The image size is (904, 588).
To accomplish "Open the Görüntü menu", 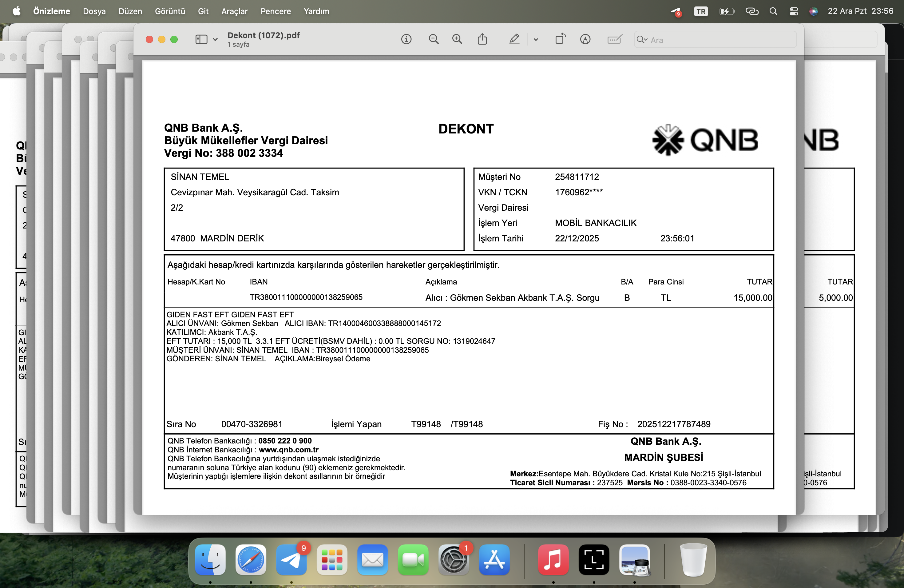I will coord(170,11).
